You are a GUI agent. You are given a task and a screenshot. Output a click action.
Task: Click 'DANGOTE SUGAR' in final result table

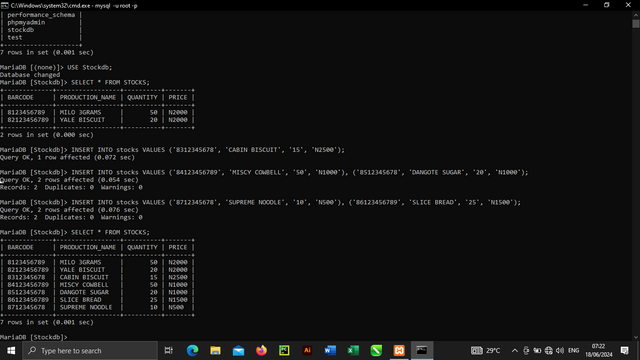pyautogui.click(x=84, y=292)
